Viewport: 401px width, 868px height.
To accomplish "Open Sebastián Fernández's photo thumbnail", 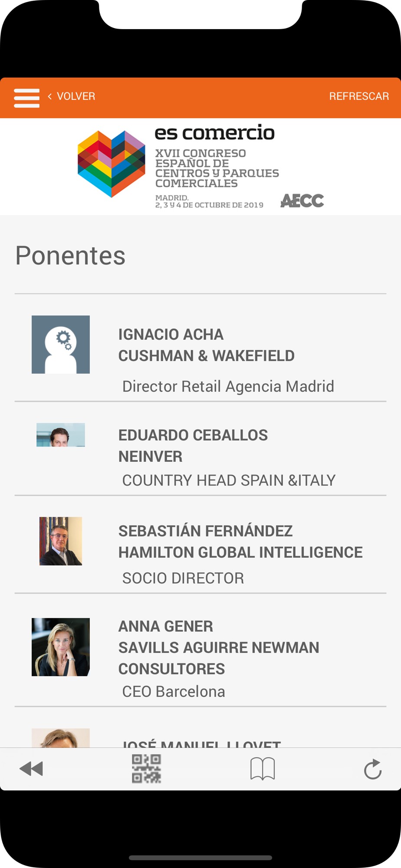I will pyautogui.click(x=61, y=541).
